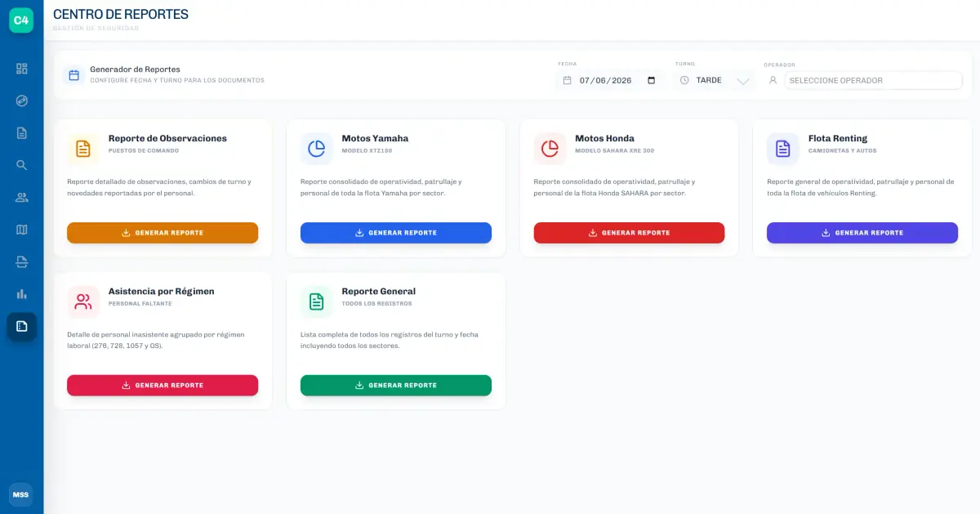Click the MSS user avatar
Image resolution: width=980 pixels, height=514 pixels.
point(21,494)
